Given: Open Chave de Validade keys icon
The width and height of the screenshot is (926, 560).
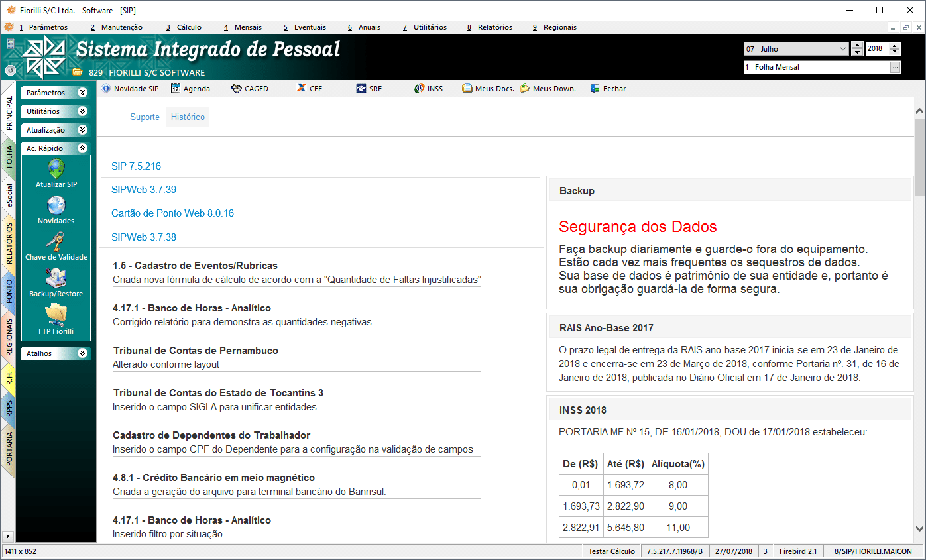Looking at the screenshot, I should point(56,243).
